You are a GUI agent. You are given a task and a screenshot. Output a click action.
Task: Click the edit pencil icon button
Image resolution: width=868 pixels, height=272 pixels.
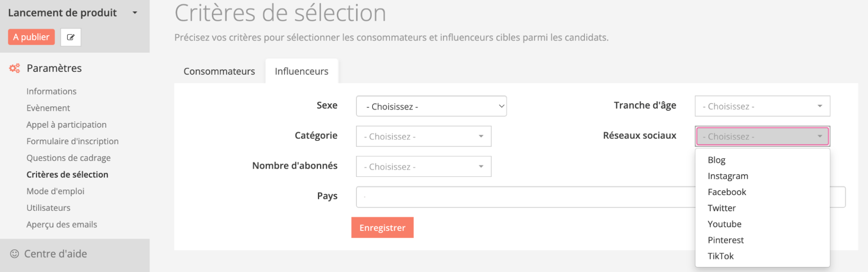(x=71, y=37)
